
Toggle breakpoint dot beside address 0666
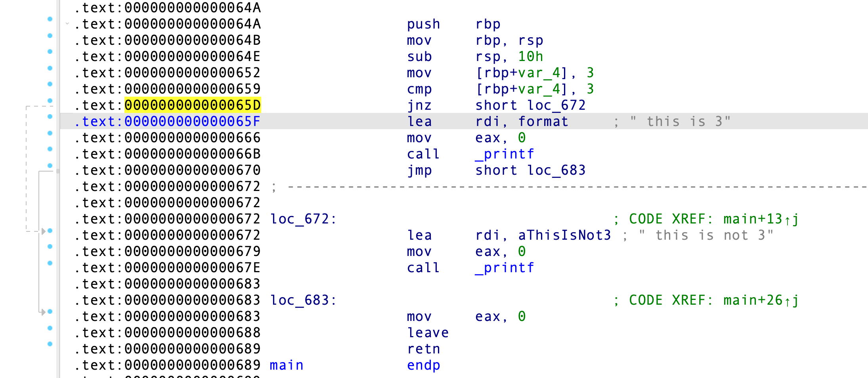pos(50,133)
